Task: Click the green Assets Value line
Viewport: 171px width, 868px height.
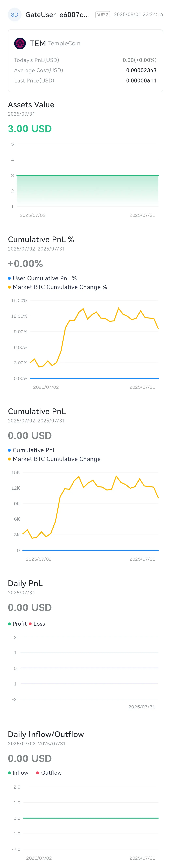Action: click(x=87, y=175)
